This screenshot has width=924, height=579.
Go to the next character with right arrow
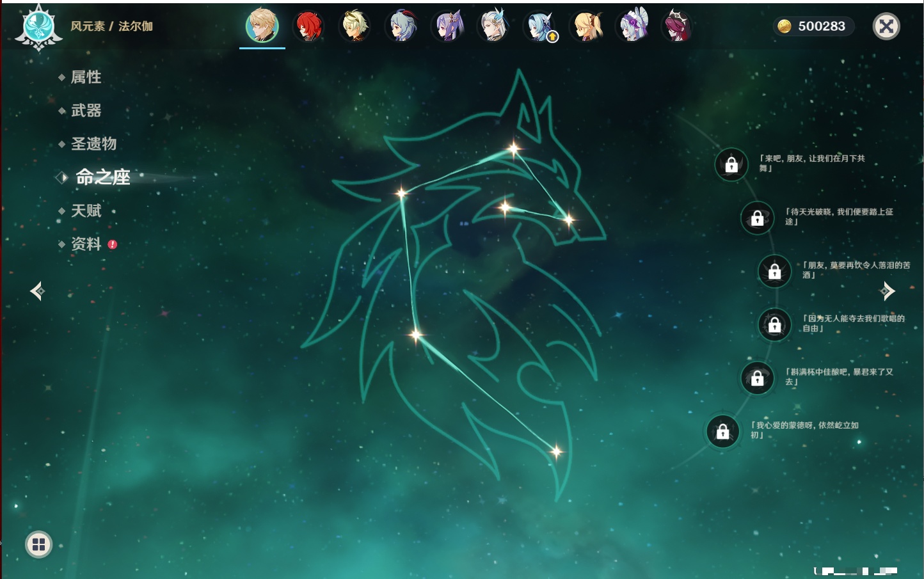[888, 291]
